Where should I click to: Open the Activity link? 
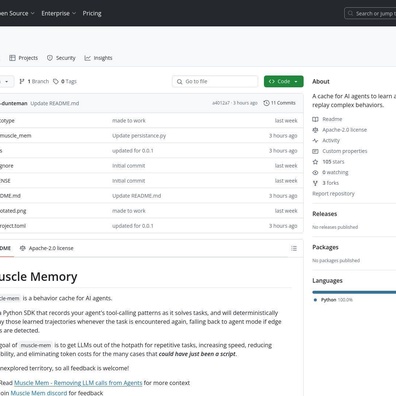pos(331,140)
